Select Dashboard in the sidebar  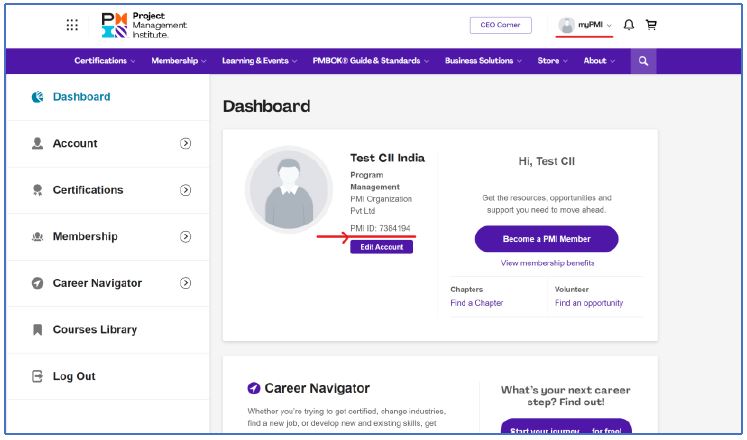click(x=108, y=97)
